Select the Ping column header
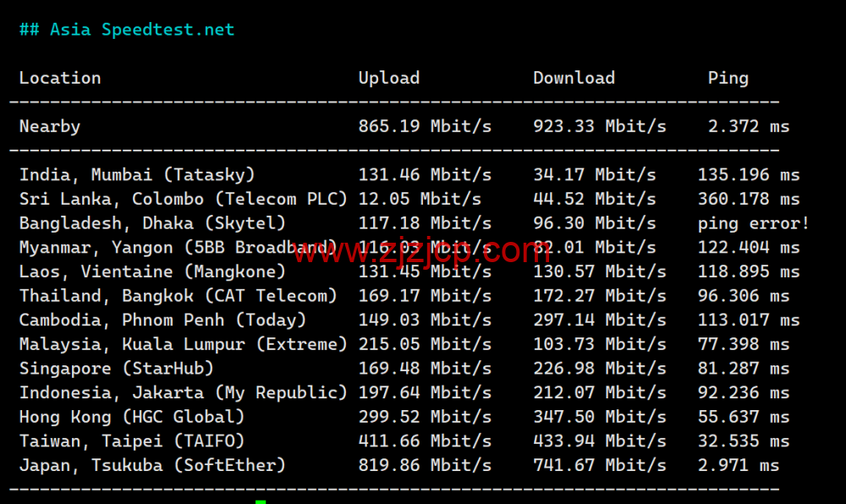Viewport: 846px width, 504px height. tap(728, 77)
